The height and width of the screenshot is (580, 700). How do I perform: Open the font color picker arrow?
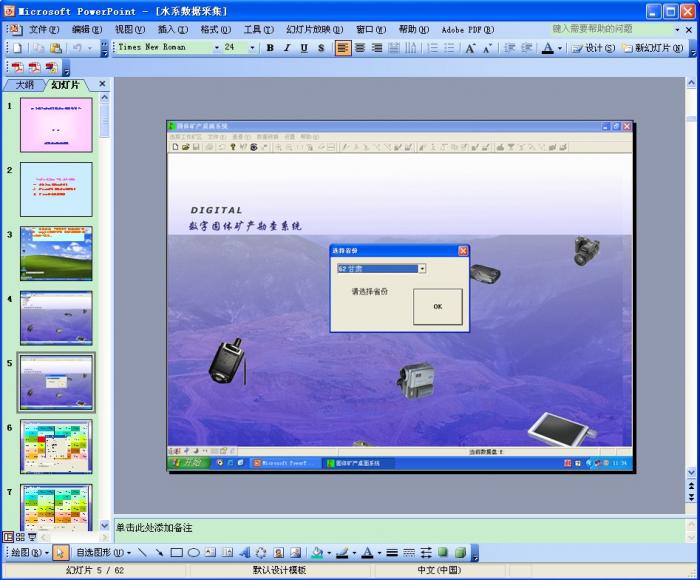pyautogui.click(x=560, y=48)
